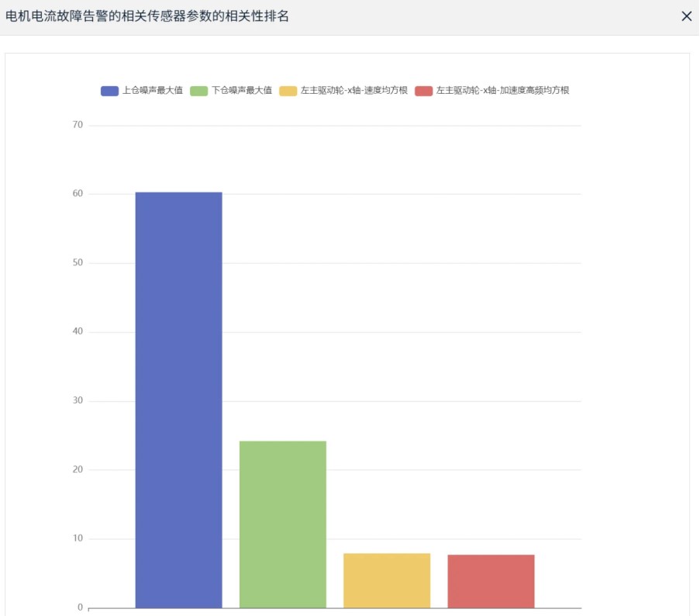Click the y-axis label 10
This screenshot has width=700, height=616.
(x=78, y=539)
